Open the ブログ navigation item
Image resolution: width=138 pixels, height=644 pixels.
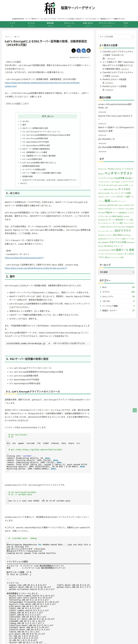point(126,24)
